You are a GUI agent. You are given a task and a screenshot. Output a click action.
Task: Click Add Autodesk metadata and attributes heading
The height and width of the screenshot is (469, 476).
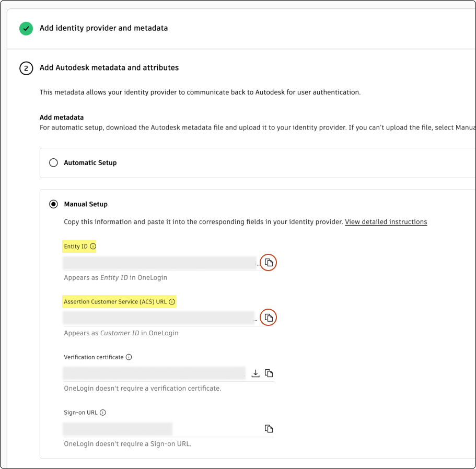[109, 68]
